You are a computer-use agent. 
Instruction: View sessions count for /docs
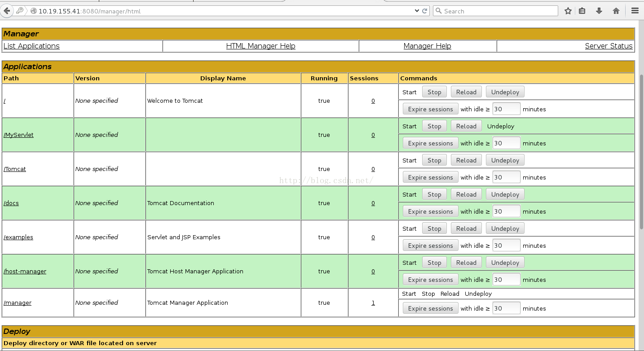[x=373, y=203]
